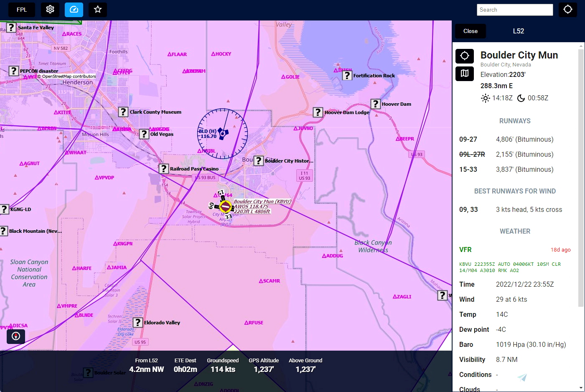Click the info panel scrollbar
The height and width of the screenshot is (392, 585).
pos(581,178)
